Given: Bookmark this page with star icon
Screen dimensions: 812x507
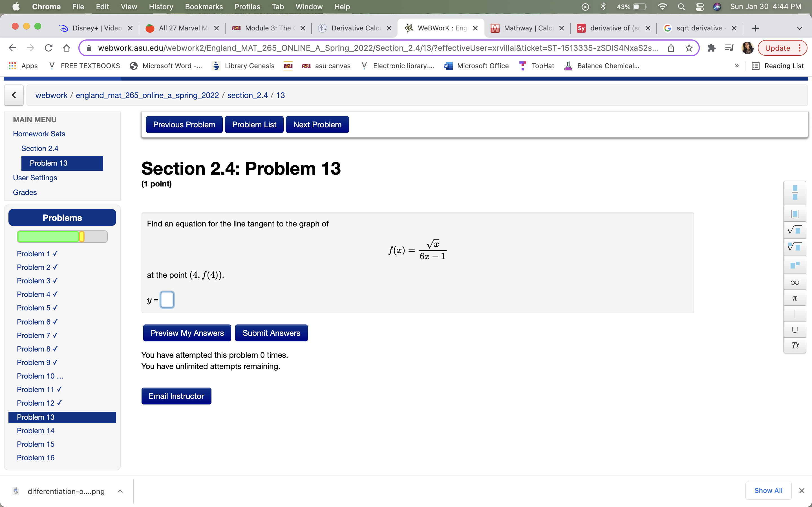Looking at the screenshot, I should click(689, 48).
